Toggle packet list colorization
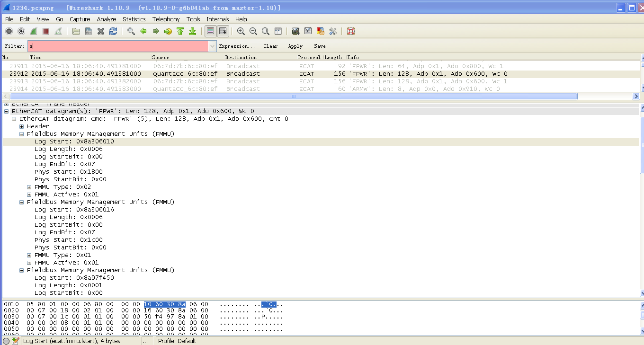Screen dimensions: 644x345 click(x=211, y=31)
